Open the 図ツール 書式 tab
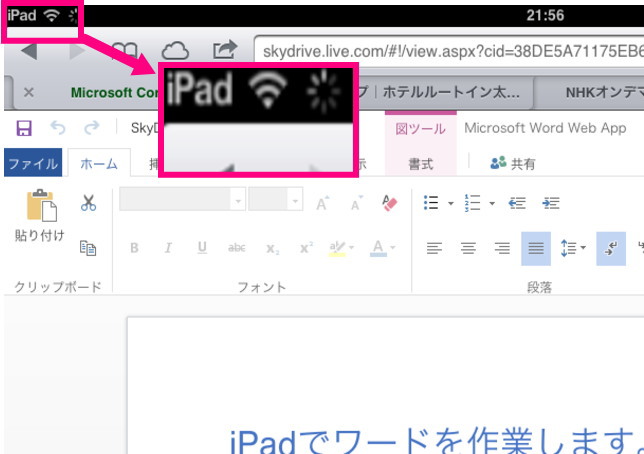Viewport: 644px width, 454px height. (421, 164)
